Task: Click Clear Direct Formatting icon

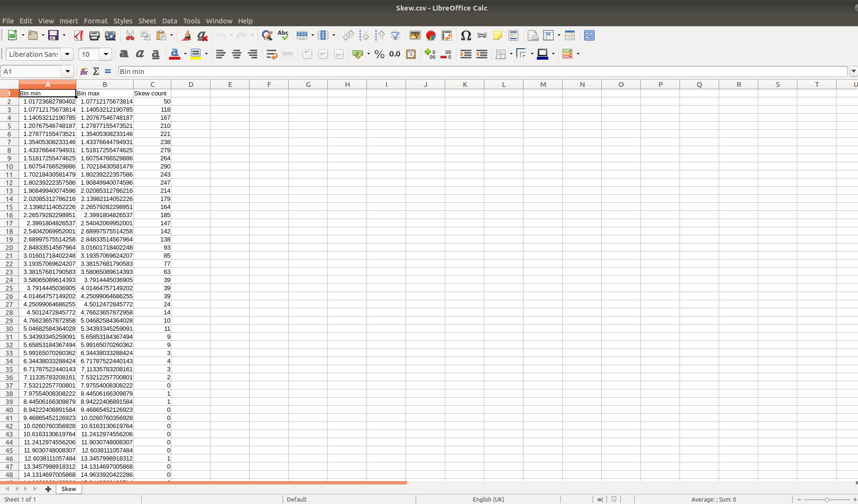Action: 202,35
